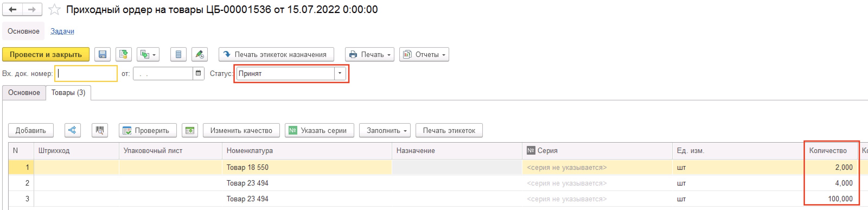Add document to favorites star
The image size is (868, 210).
(54, 10)
